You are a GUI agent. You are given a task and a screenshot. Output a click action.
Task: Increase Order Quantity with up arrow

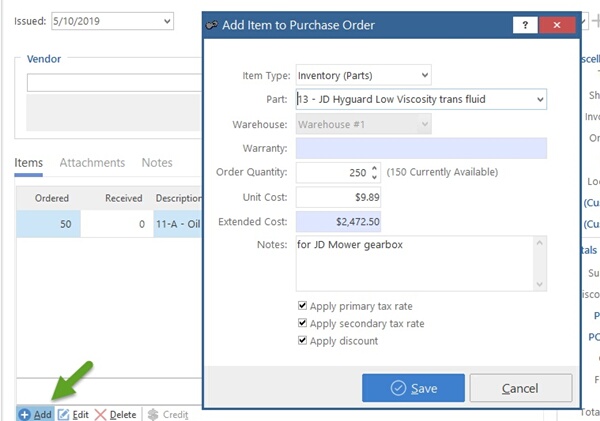(374, 168)
